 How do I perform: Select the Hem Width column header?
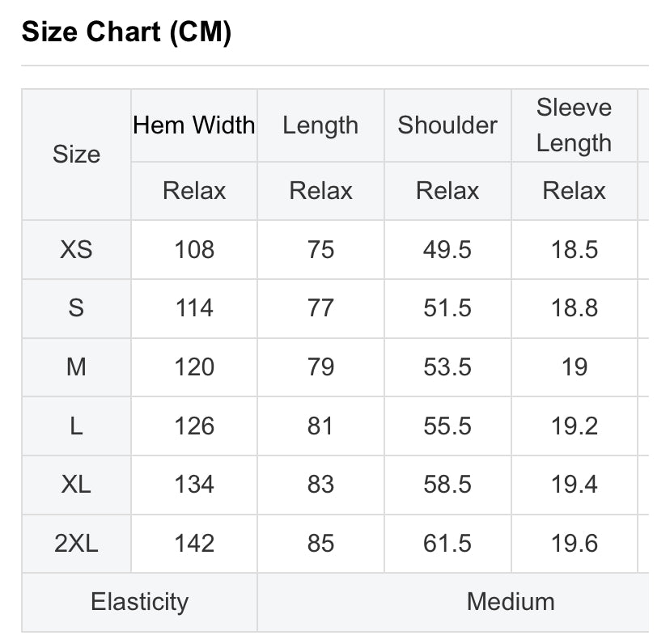194,125
